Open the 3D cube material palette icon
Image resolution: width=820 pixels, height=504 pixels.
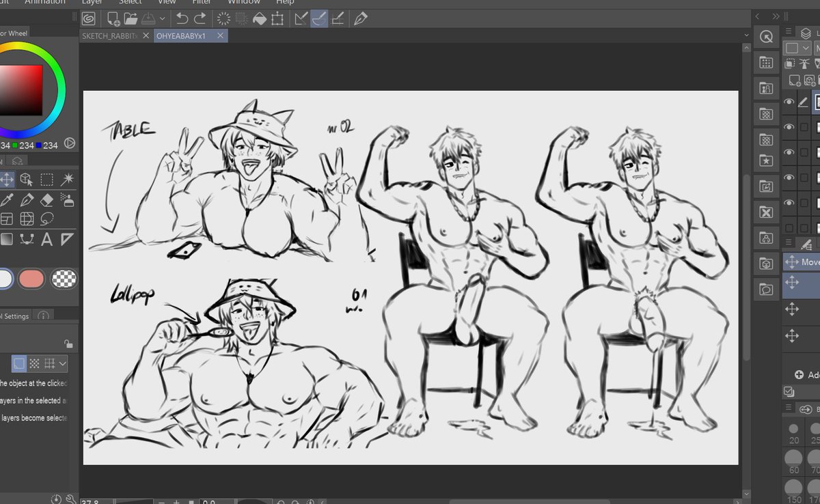[x=766, y=264]
